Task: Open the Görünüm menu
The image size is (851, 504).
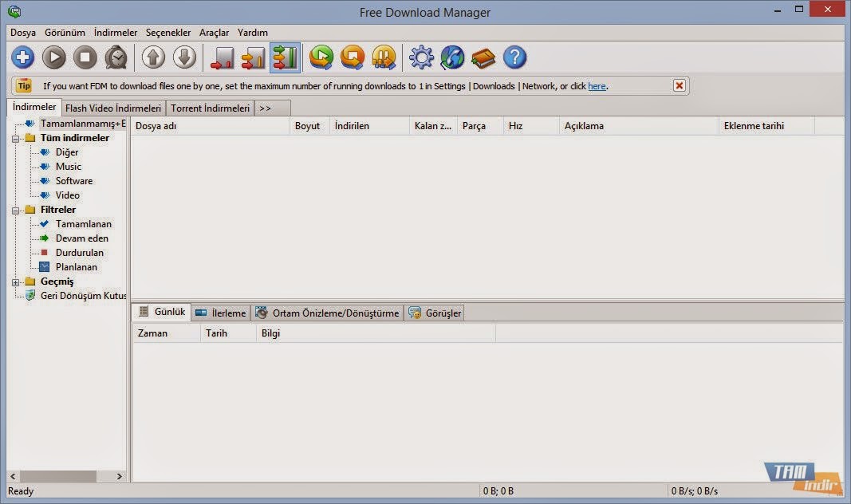Action: coord(65,33)
